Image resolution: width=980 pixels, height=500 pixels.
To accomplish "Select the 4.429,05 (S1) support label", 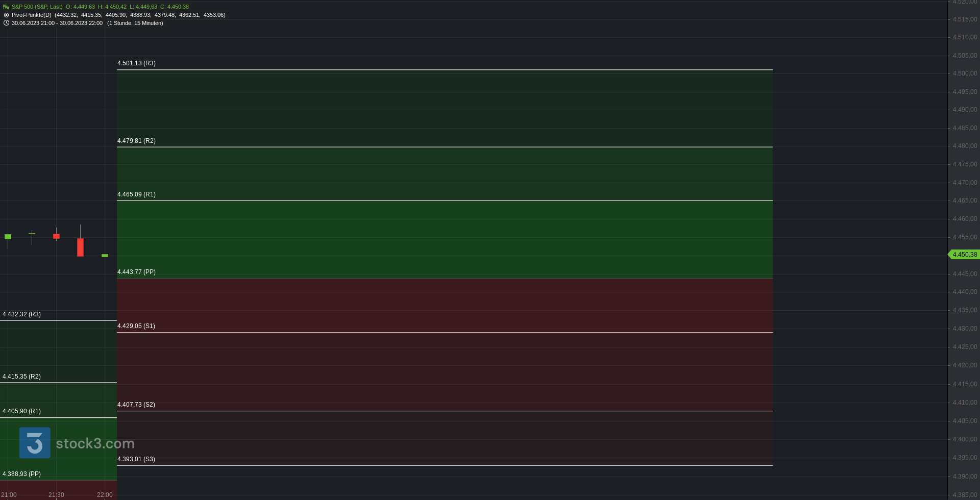I will [x=136, y=326].
